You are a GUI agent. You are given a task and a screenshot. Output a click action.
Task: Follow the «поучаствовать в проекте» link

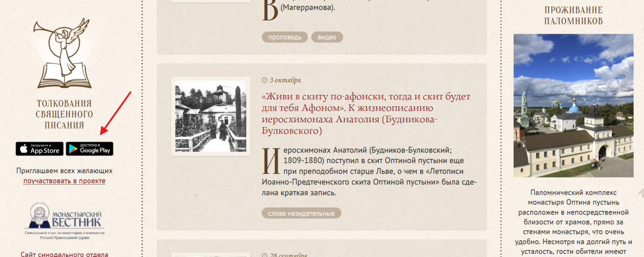64,181
